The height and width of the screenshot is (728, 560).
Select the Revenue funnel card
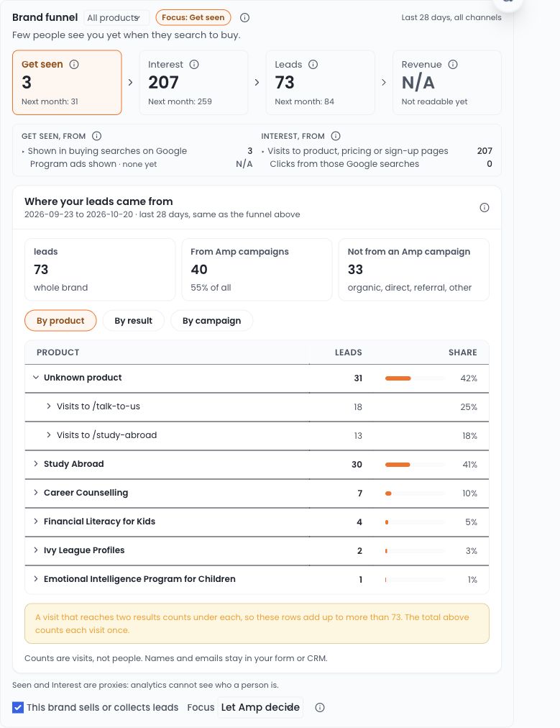[x=447, y=83]
